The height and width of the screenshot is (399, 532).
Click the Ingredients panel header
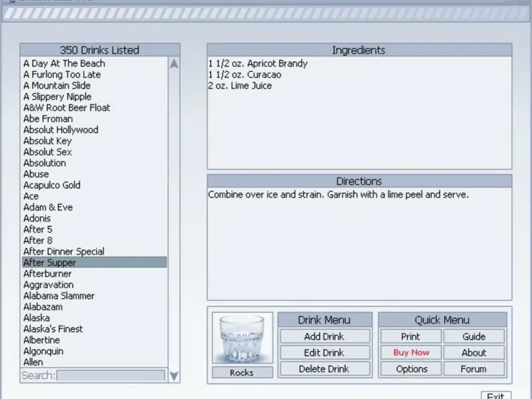point(359,51)
